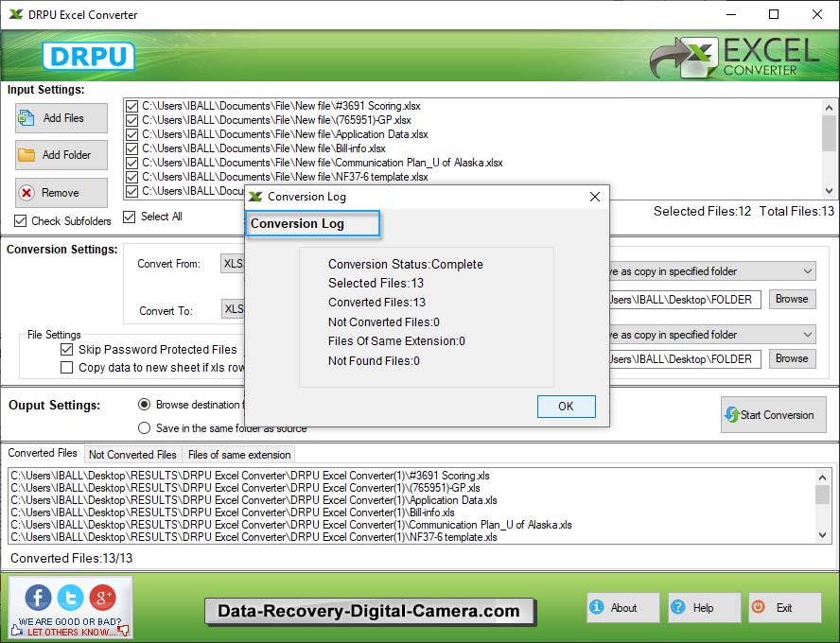Click the Add Folder button
This screenshot has width=840, height=643.
point(61,155)
